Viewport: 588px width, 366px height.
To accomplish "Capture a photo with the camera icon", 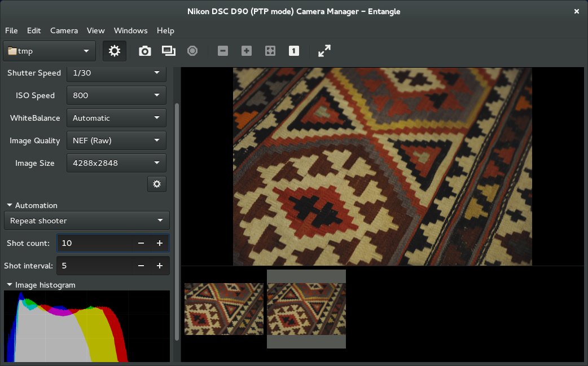I will coord(145,51).
